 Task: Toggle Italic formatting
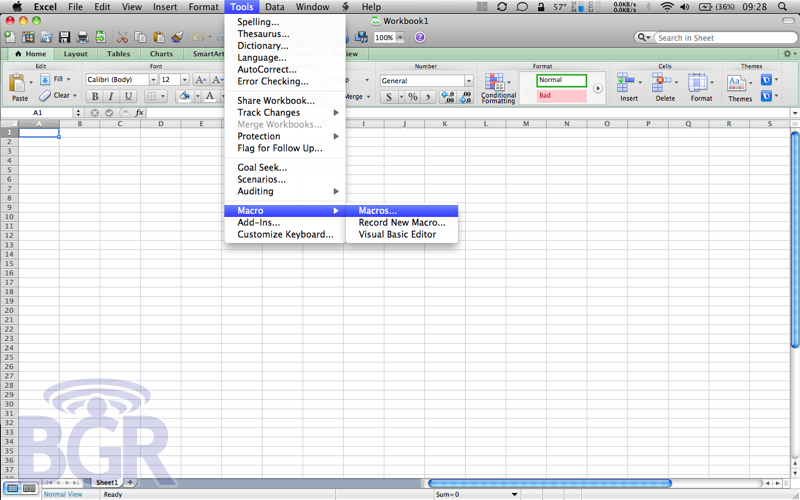[111, 96]
